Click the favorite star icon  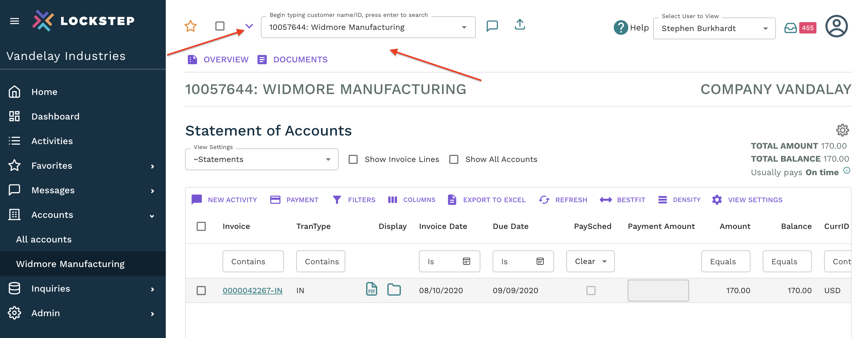[190, 26]
